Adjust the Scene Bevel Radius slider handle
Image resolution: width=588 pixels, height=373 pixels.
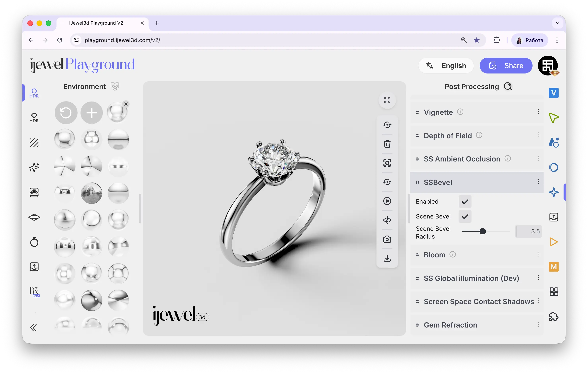(x=482, y=231)
